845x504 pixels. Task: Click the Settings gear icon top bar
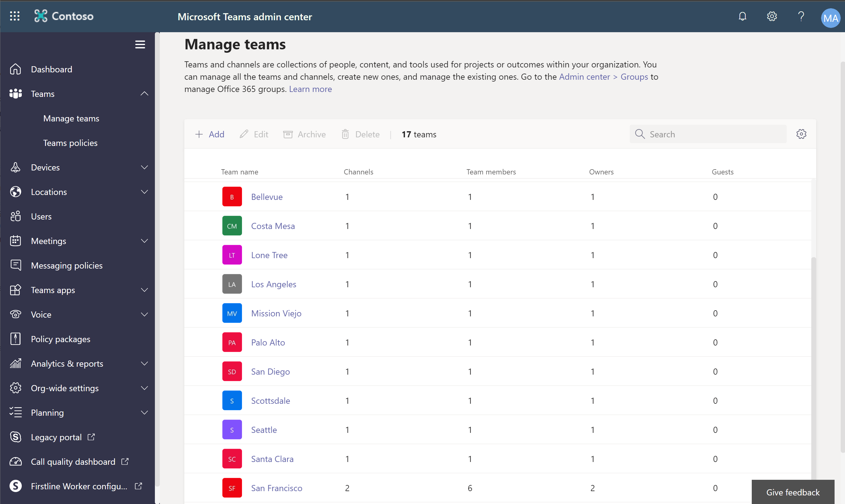click(772, 16)
